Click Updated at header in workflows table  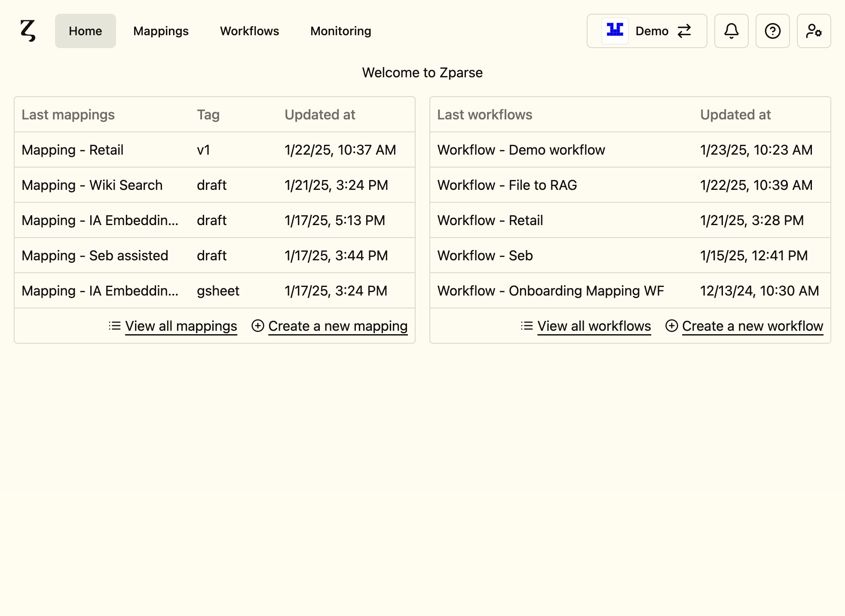[x=735, y=115]
